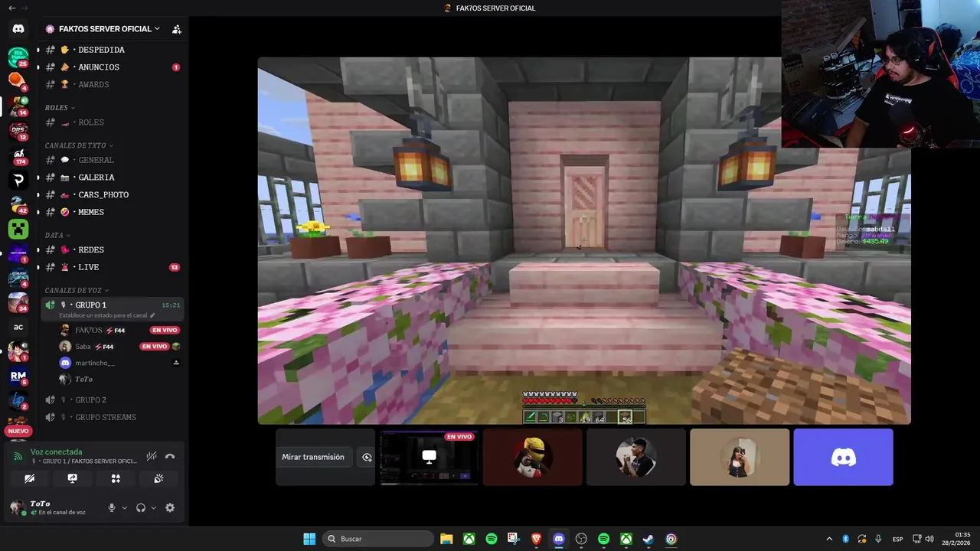
Task: Click the Windows Start button
Action: pos(309,539)
